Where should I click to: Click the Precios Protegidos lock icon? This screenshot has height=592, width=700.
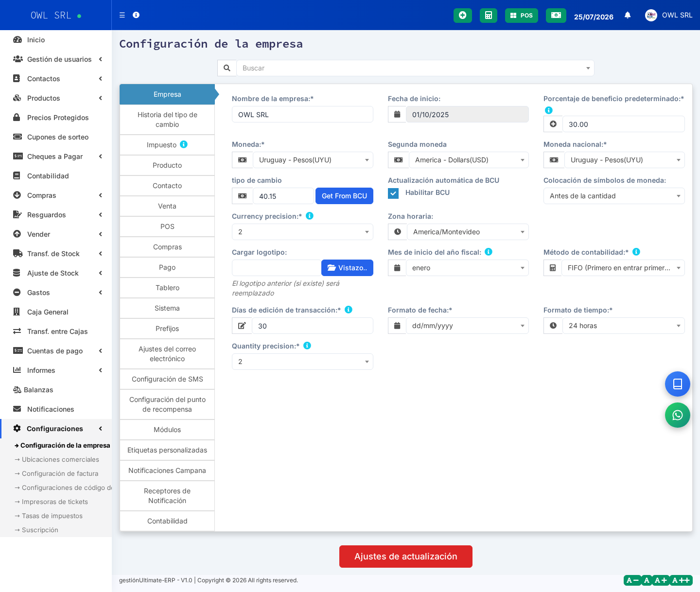click(17, 118)
